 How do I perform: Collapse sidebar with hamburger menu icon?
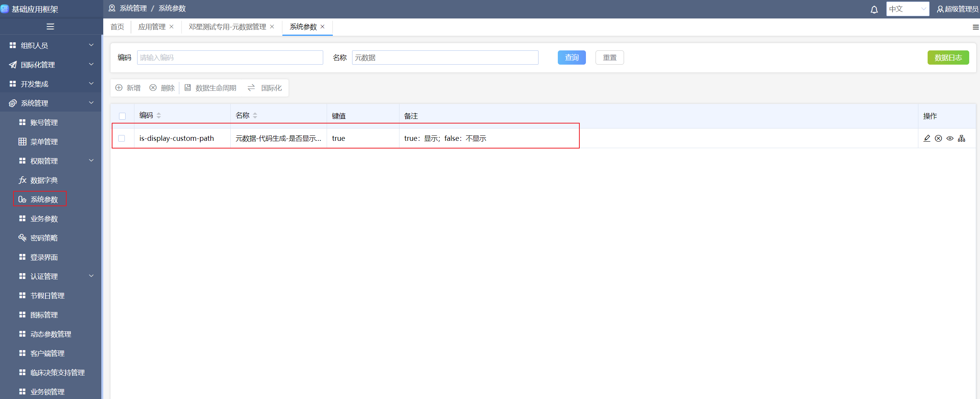[x=50, y=27]
